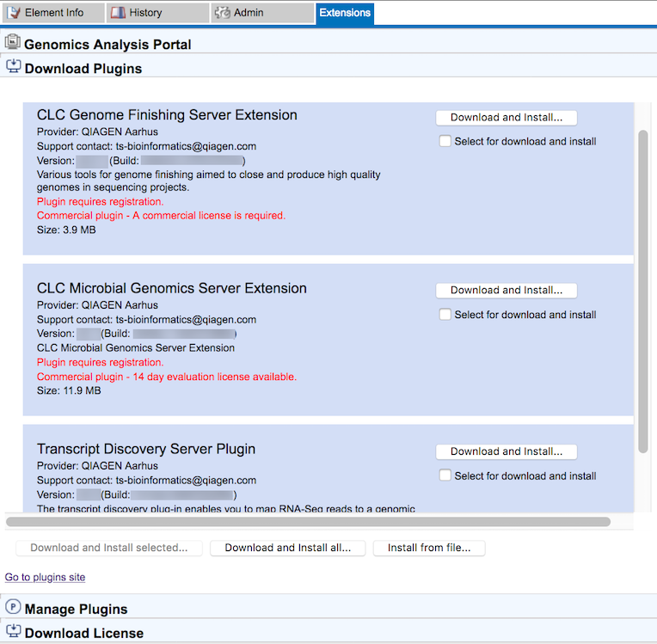Screen dimensions: 657x644
Task: Click CLC Microbial Genomics Server Extension title
Action: pyautogui.click(x=171, y=288)
